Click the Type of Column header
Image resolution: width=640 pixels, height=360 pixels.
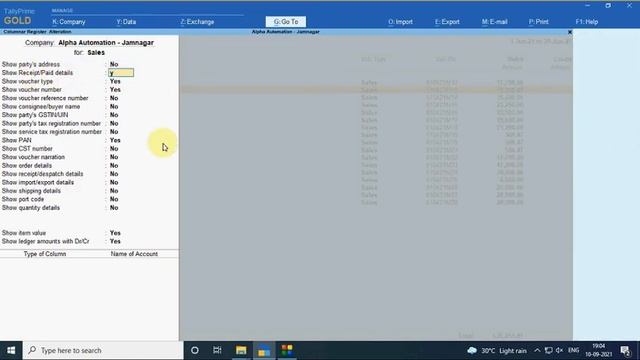tap(44, 254)
